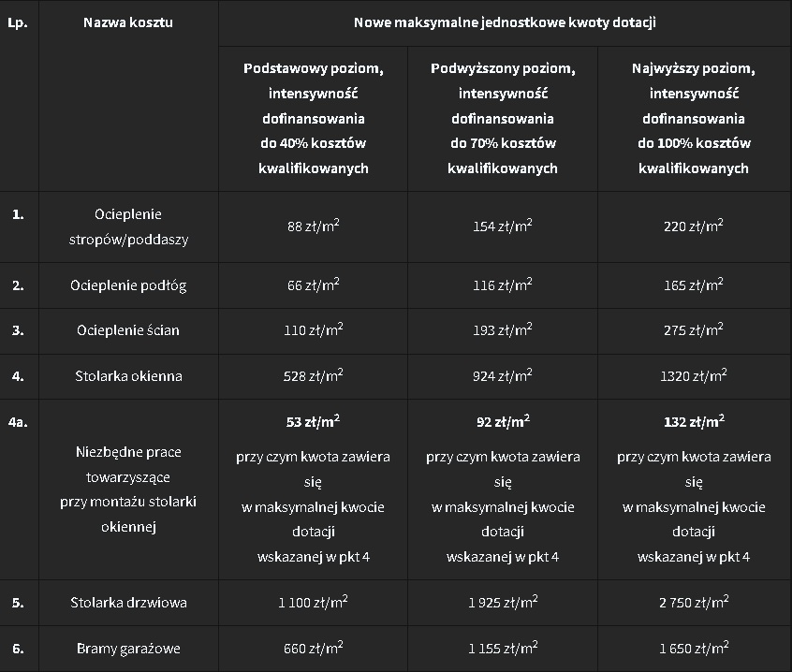
Task: Click 'Bramy garażowe' row label
Action: pyautogui.click(x=128, y=649)
